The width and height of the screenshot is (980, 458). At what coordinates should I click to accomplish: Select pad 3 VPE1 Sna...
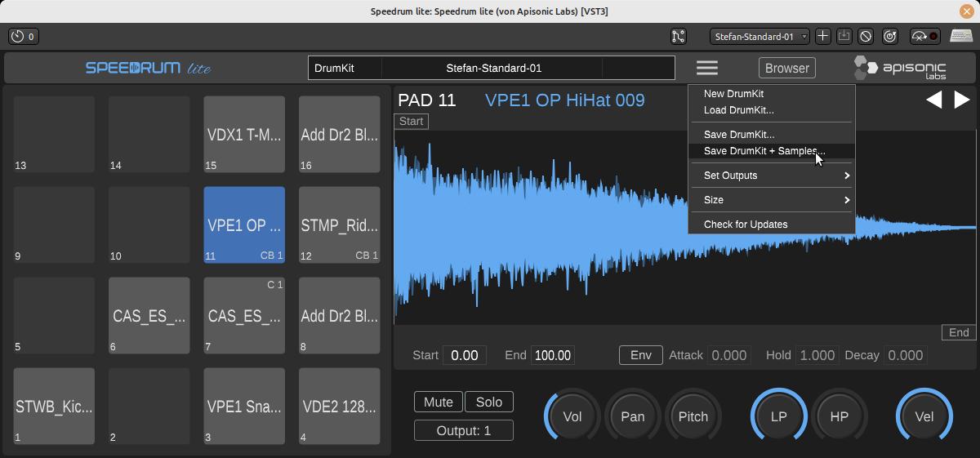coord(244,407)
